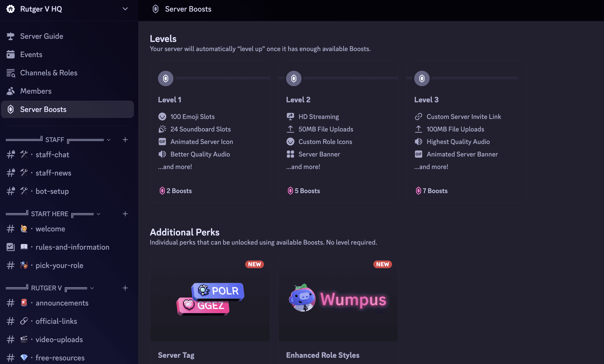This screenshot has width=604, height=364.
Task: Click the Server Guide signpost icon
Action: tap(11, 36)
